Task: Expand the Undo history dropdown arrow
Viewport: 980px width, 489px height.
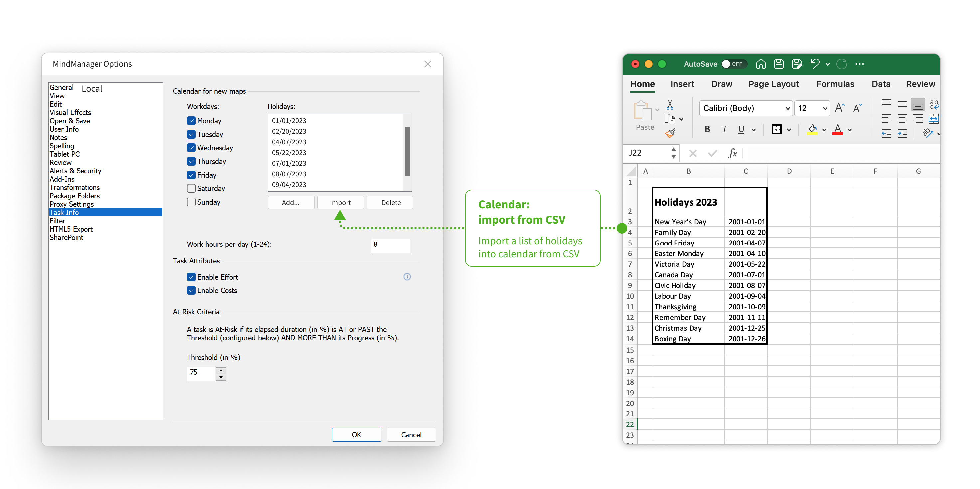Action: pos(827,64)
